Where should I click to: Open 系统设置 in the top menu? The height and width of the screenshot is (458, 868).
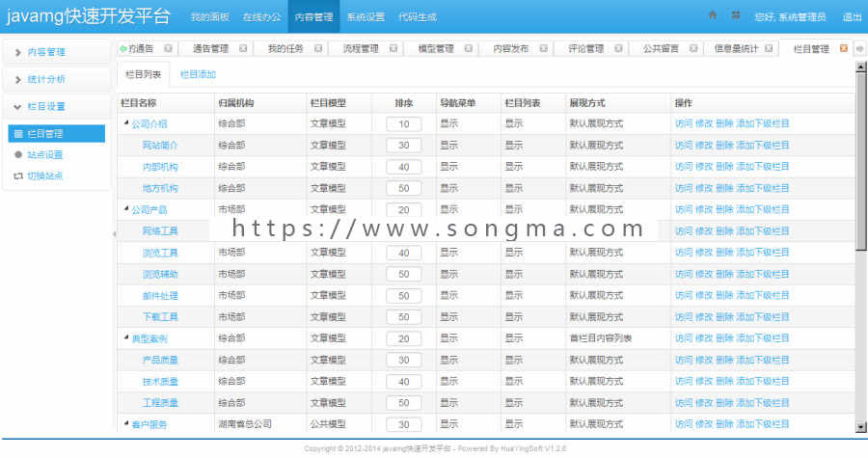pos(366,17)
